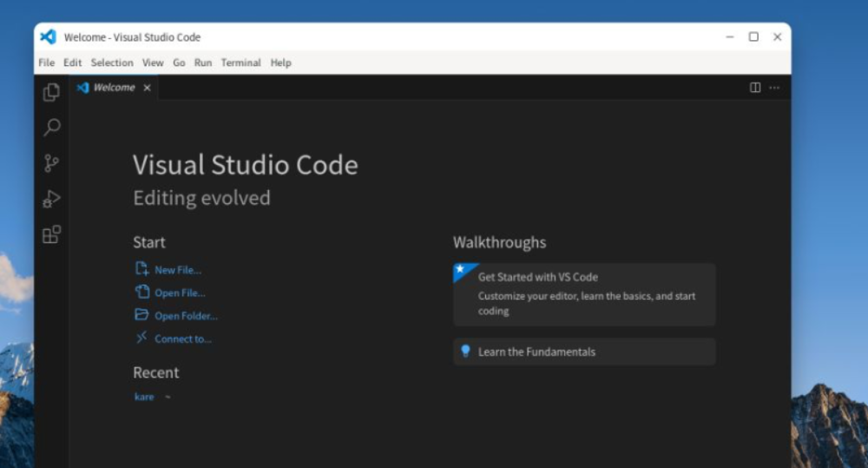Open the Run and Debug view

[x=52, y=199]
